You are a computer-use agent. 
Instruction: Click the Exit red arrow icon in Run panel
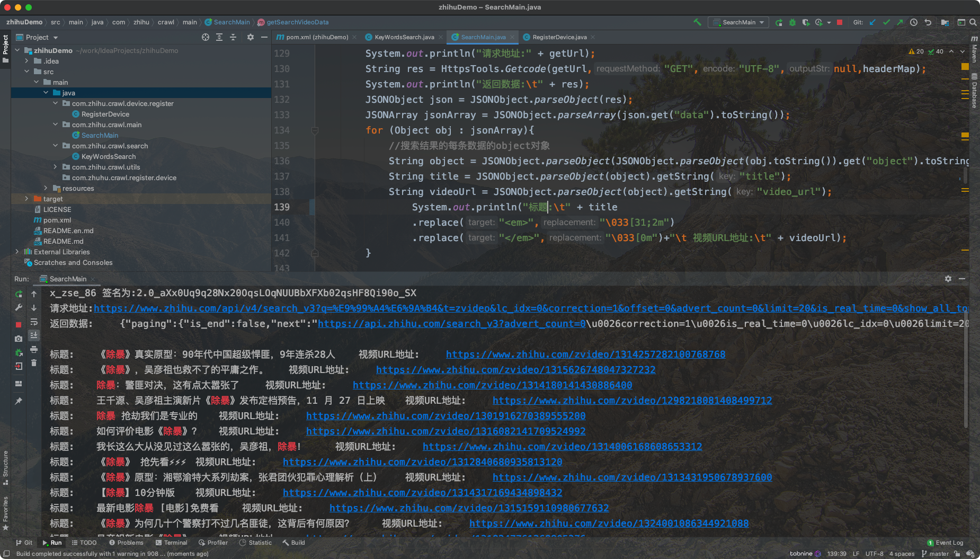click(x=19, y=366)
